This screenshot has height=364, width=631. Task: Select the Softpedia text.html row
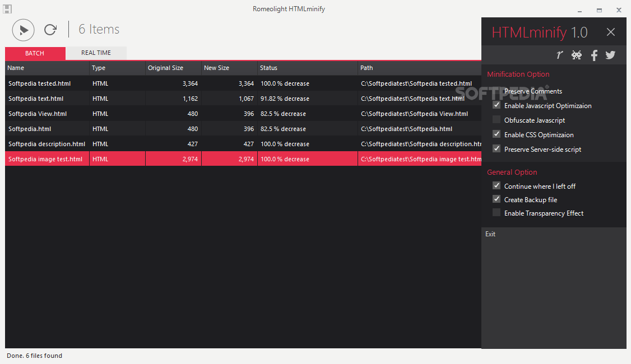(x=243, y=99)
